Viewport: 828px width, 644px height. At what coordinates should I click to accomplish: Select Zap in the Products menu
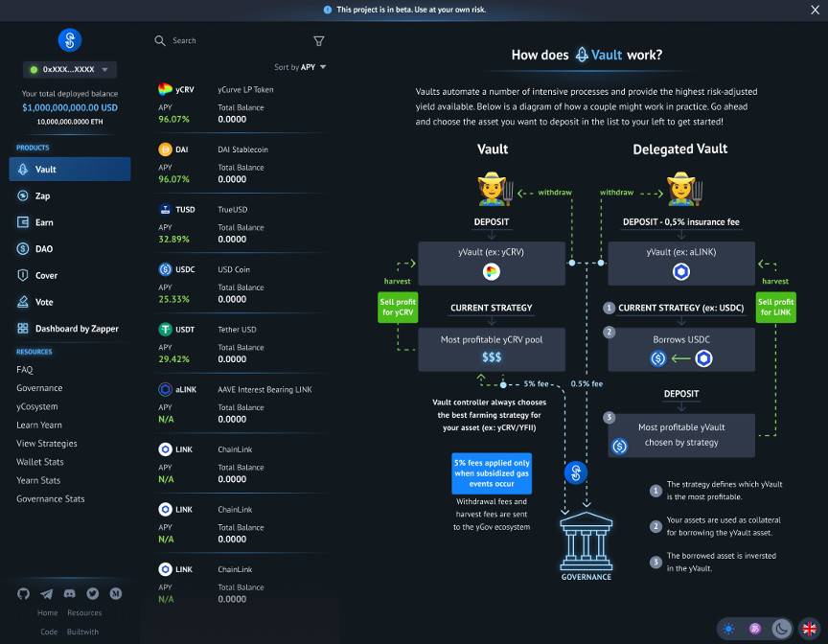click(42, 195)
